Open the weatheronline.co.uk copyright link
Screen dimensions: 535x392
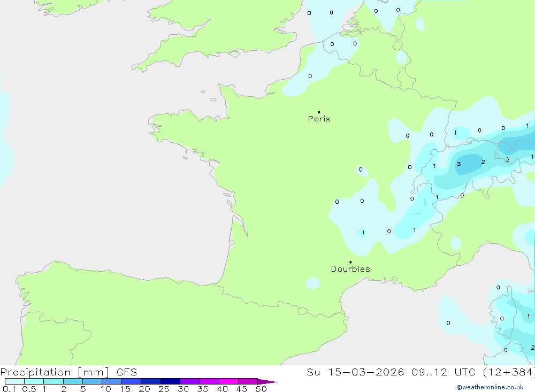pos(490,387)
